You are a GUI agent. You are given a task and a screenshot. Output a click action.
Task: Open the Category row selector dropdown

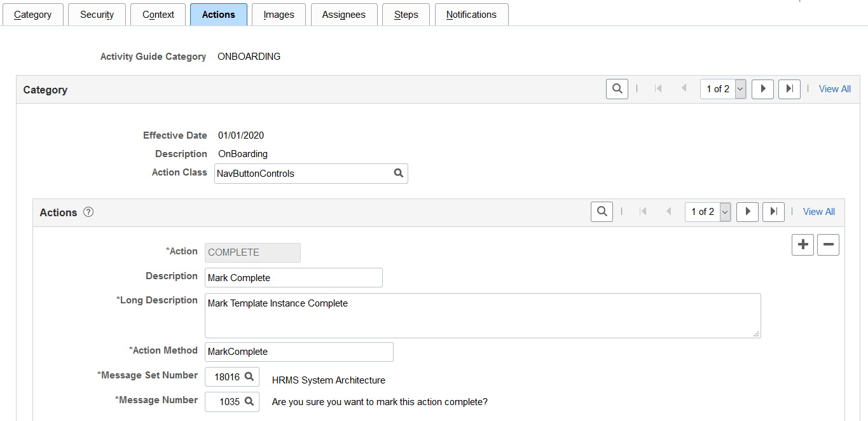coord(739,88)
